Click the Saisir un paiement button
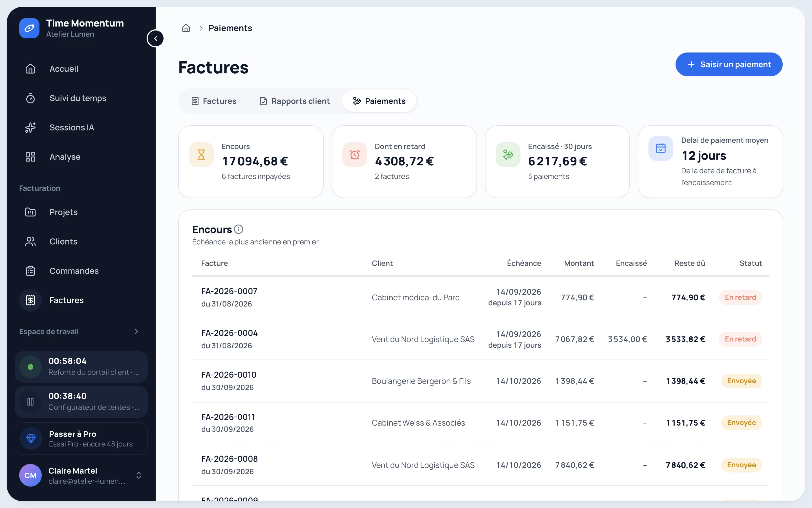This screenshot has width=812, height=508. click(x=729, y=65)
